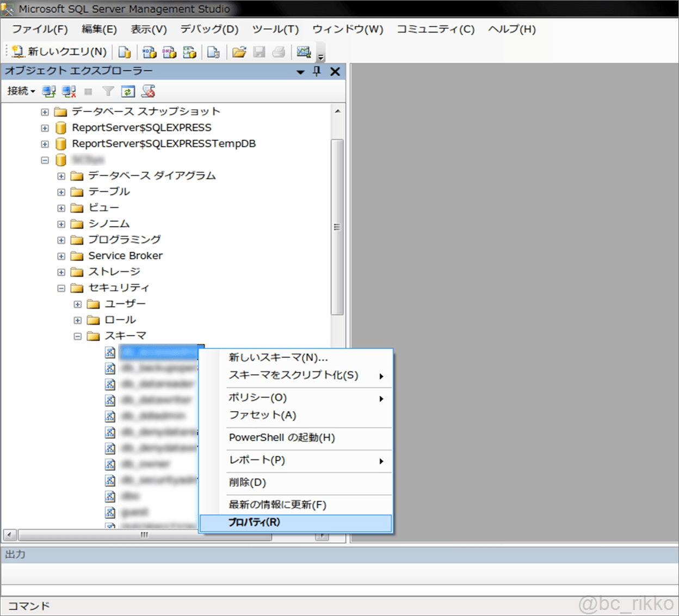
Task: Open the ツール(T) menu
Action: [275, 29]
